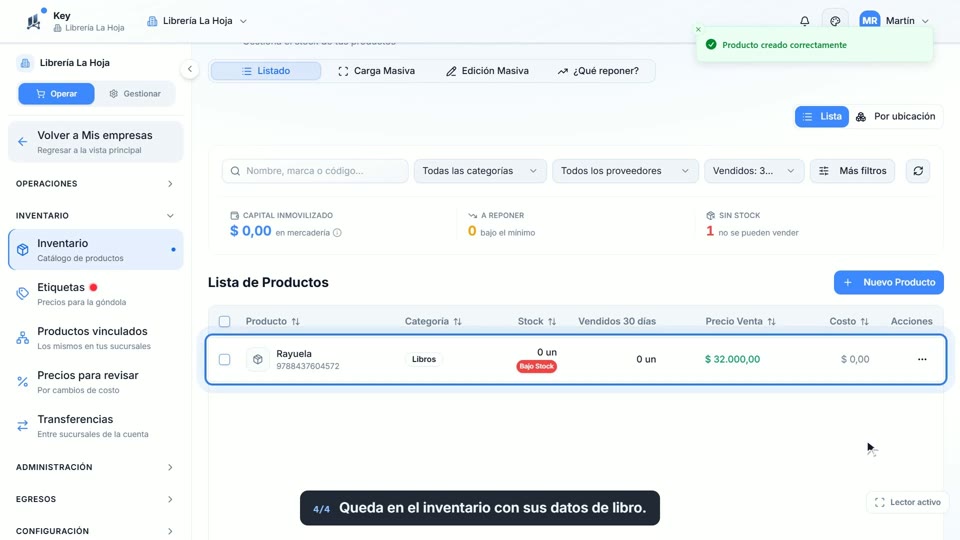Click the $ 32.000,00 sale price
Viewport: 960px width, 540px height.
pos(732,359)
